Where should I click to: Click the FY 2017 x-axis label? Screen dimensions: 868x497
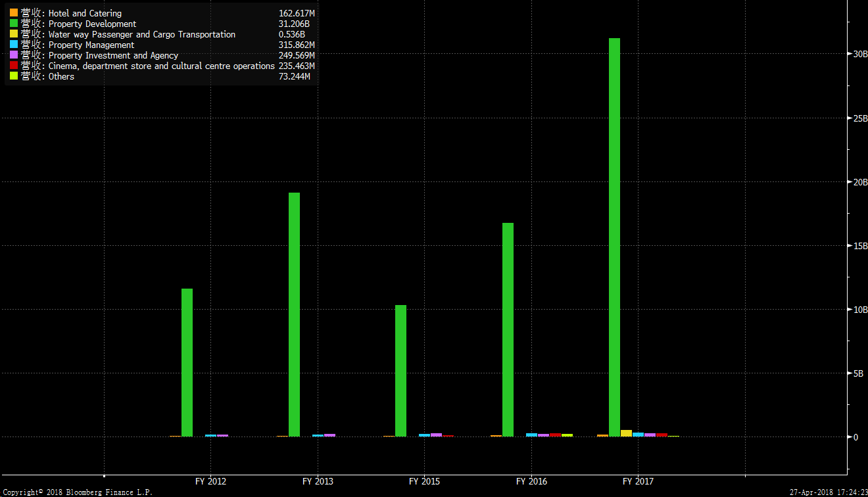639,481
